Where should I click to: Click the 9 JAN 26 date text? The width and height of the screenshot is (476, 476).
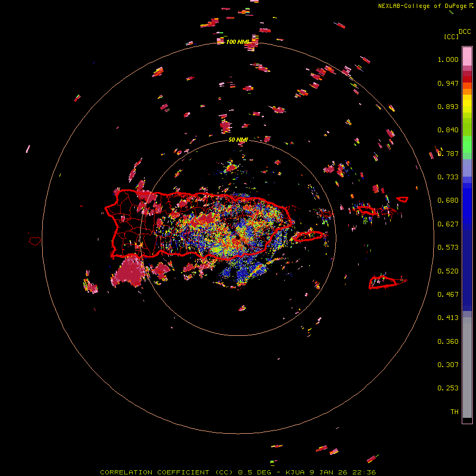[329, 472]
